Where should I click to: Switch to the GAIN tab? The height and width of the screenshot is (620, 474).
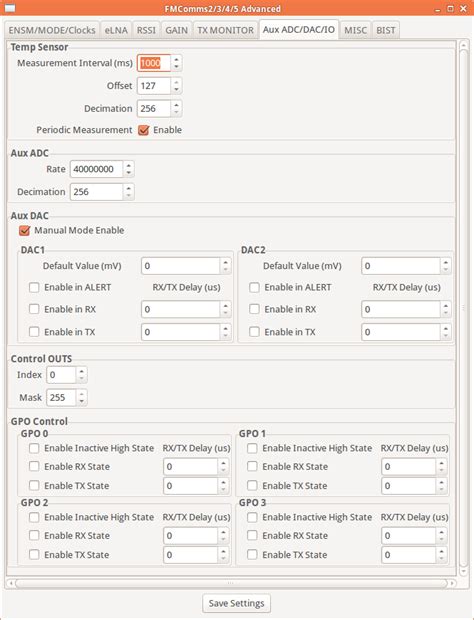[176, 30]
